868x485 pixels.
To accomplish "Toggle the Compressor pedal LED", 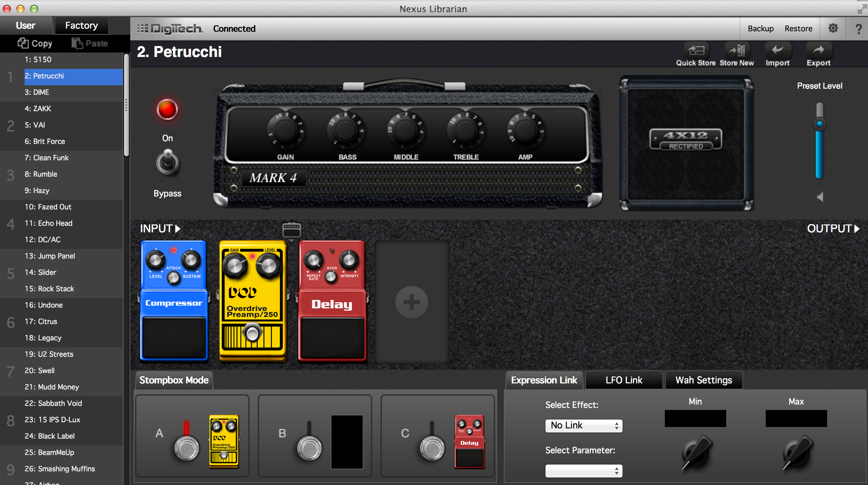I will 174,250.
